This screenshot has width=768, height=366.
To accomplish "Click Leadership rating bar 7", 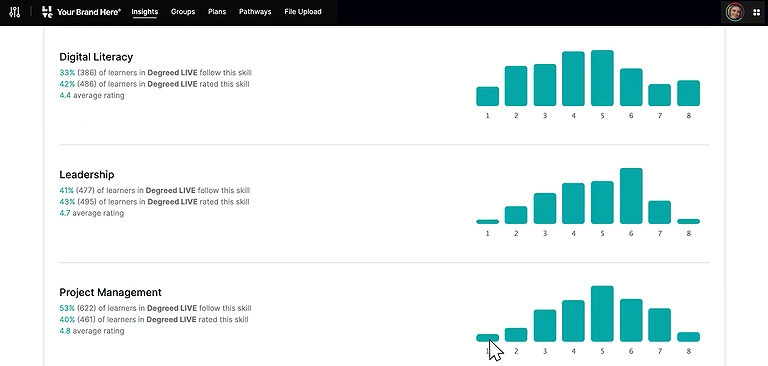I will coord(659,212).
